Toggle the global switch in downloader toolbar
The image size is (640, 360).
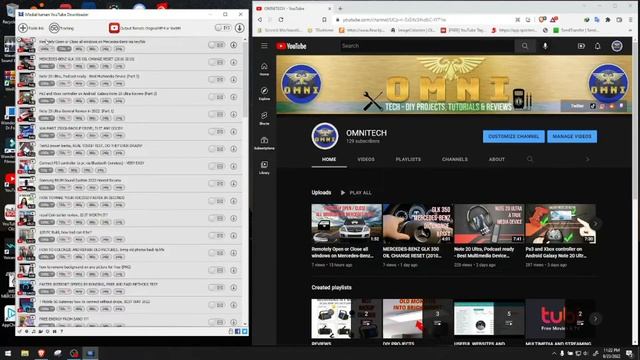[x=222, y=28]
